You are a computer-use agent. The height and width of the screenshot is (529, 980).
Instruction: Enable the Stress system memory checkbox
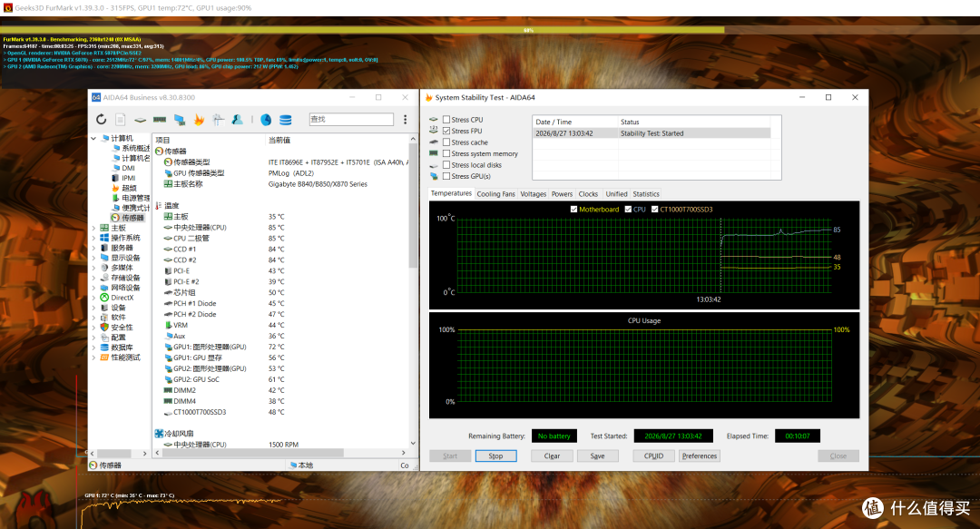pyautogui.click(x=446, y=153)
